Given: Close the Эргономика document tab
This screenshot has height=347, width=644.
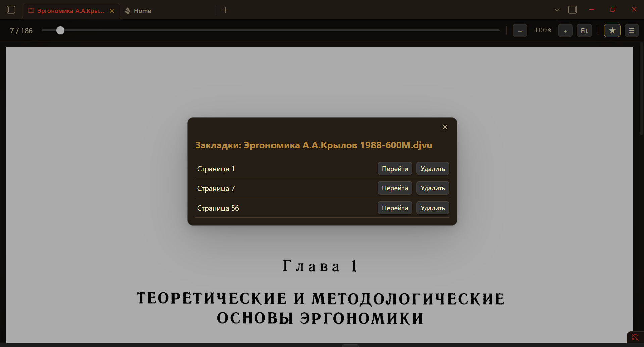Looking at the screenshot, I should point(112,11).
